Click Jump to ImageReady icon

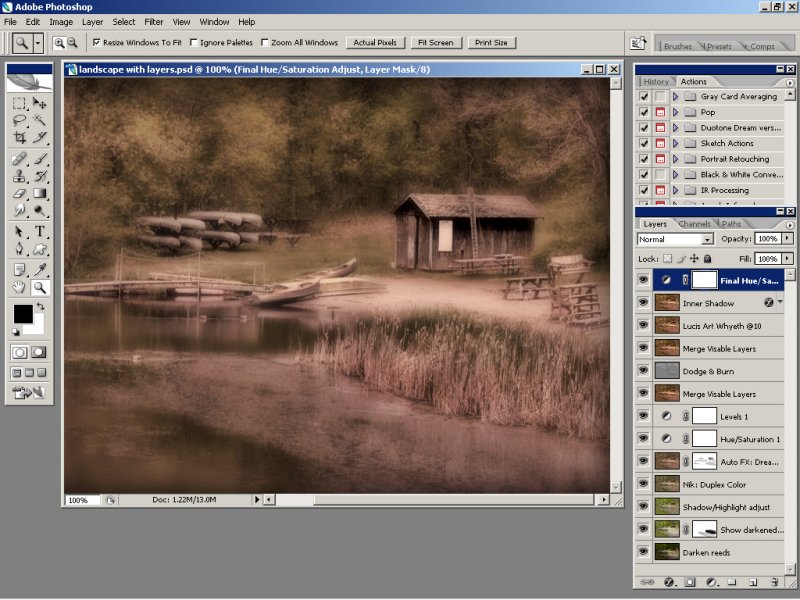[29, 392]
